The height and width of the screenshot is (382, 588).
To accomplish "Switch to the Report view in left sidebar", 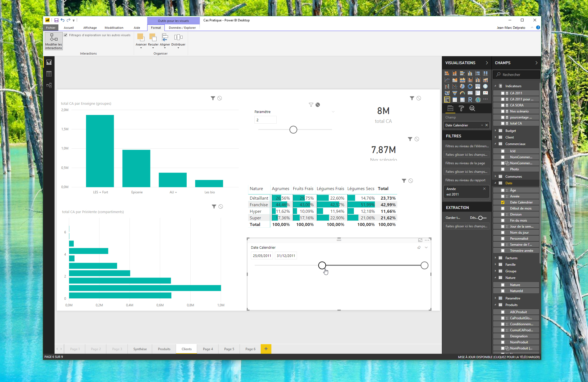I will [49, 63].
